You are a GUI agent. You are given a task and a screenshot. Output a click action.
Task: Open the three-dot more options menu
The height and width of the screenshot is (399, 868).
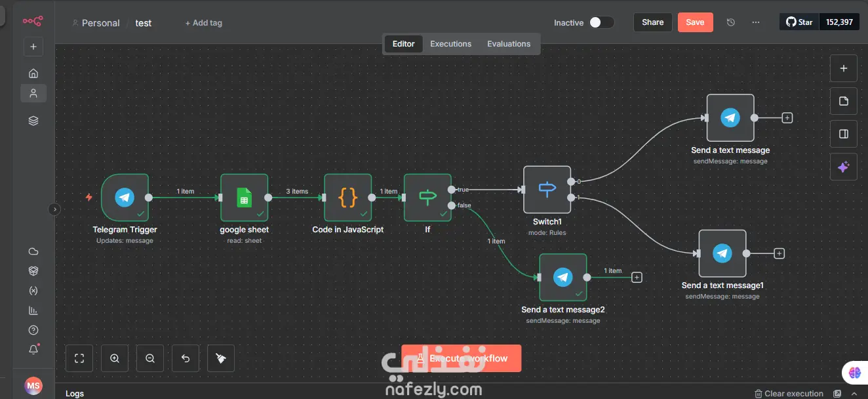[x=756, y=22]
